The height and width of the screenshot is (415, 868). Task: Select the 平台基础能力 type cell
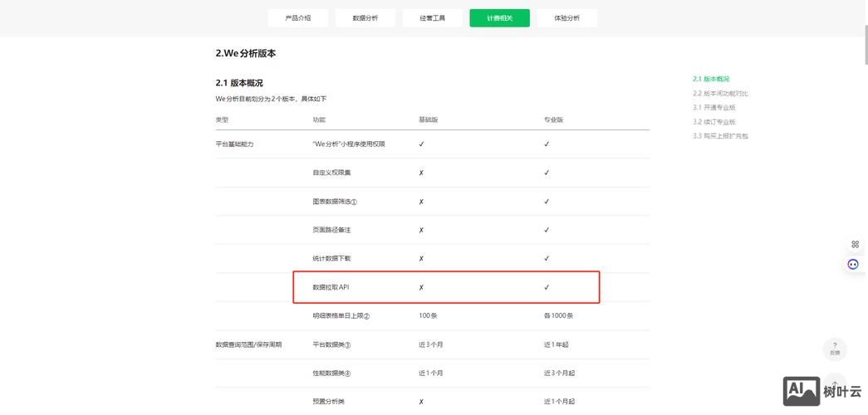point(234,144)
